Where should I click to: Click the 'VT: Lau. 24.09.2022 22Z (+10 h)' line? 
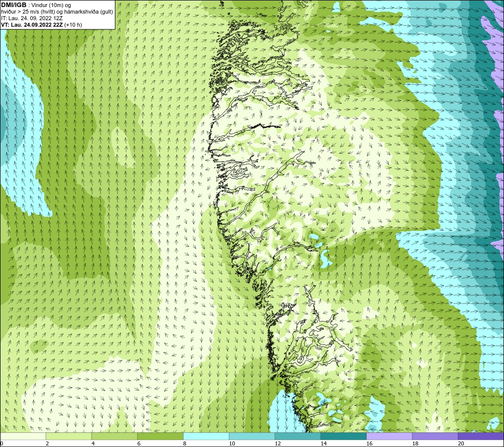coord(41,25)
